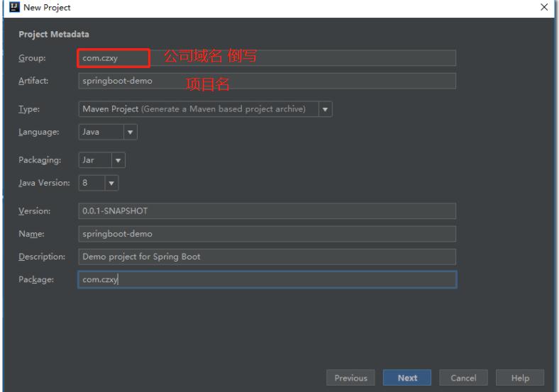The width and height of the screenshot is (559, 392).
Task: Click the Help button
Action: pos(520,378)
